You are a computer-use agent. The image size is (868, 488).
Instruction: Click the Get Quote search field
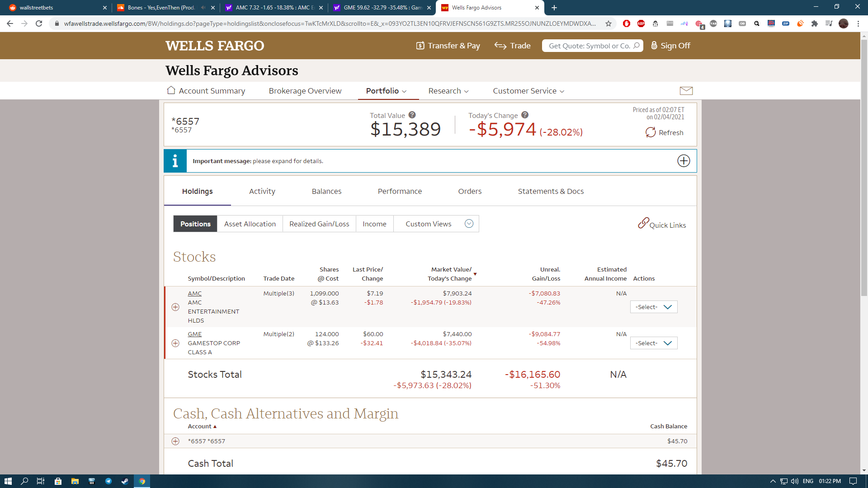tap(588, 46)
